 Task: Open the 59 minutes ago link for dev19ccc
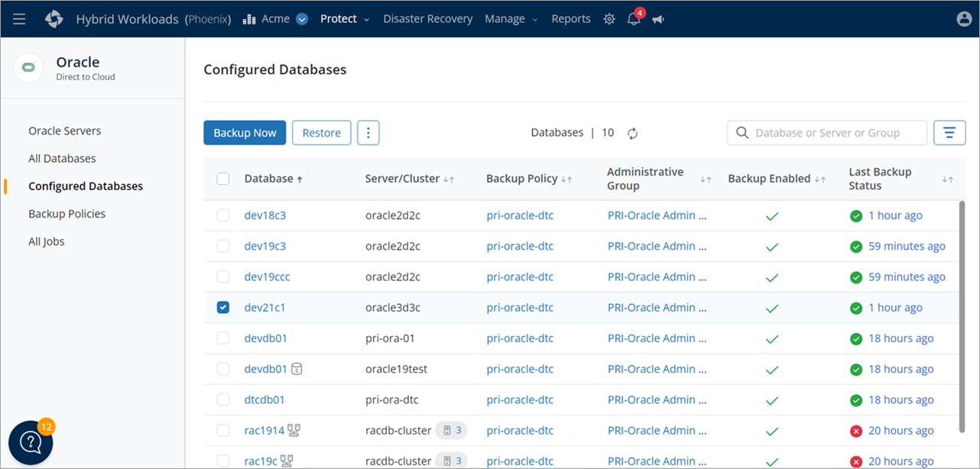(x=907, y=277)
